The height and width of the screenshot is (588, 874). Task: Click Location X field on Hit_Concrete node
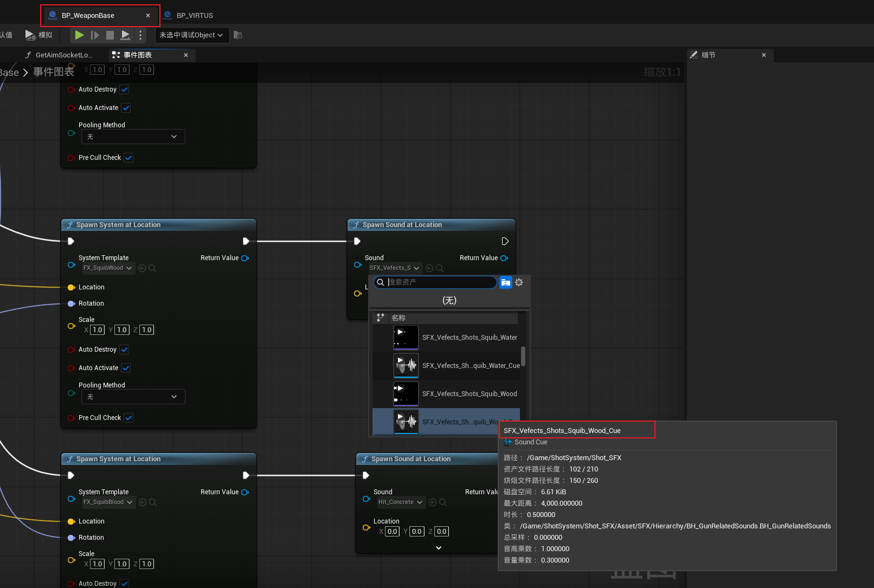click(393, 532)
